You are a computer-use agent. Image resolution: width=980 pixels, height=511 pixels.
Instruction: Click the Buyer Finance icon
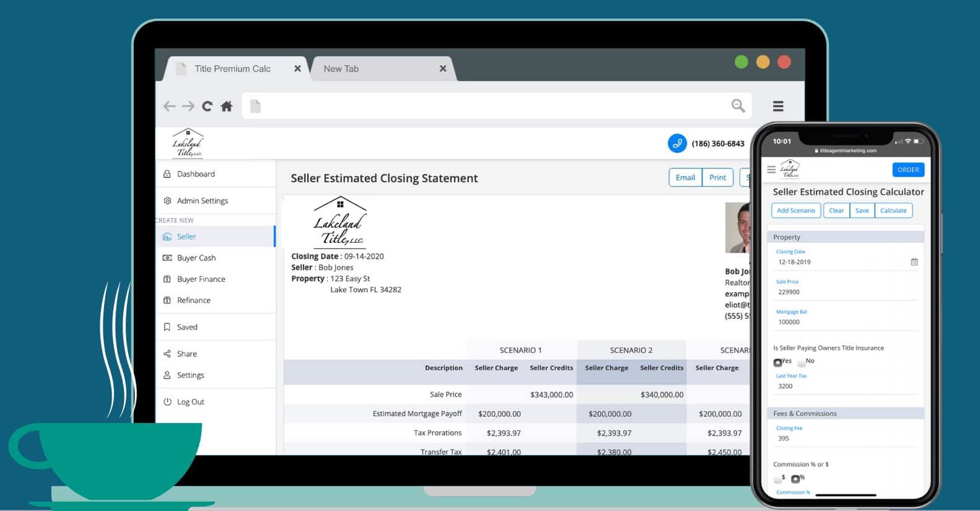pyautogui.click(x=167, y=279)
